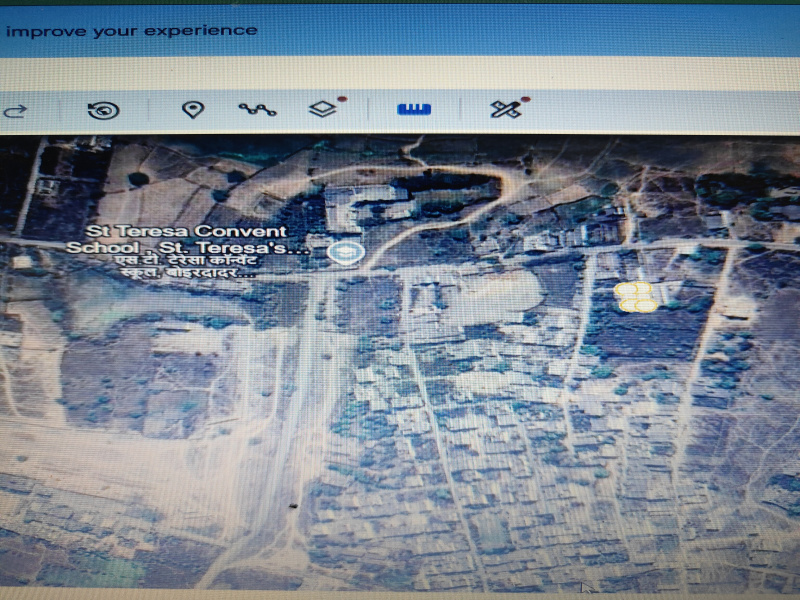Toggle off the currently active ruler tool
The image size is (800, 600).
click(415, 108)
